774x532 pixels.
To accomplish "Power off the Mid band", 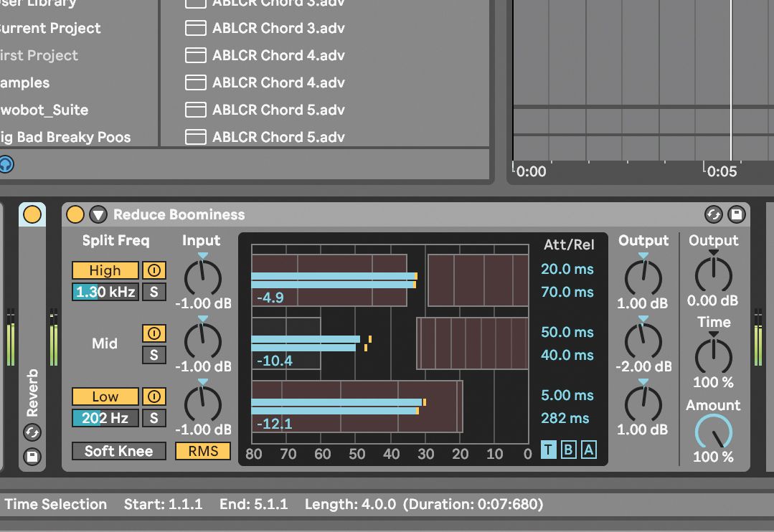I will pos(154,333).
